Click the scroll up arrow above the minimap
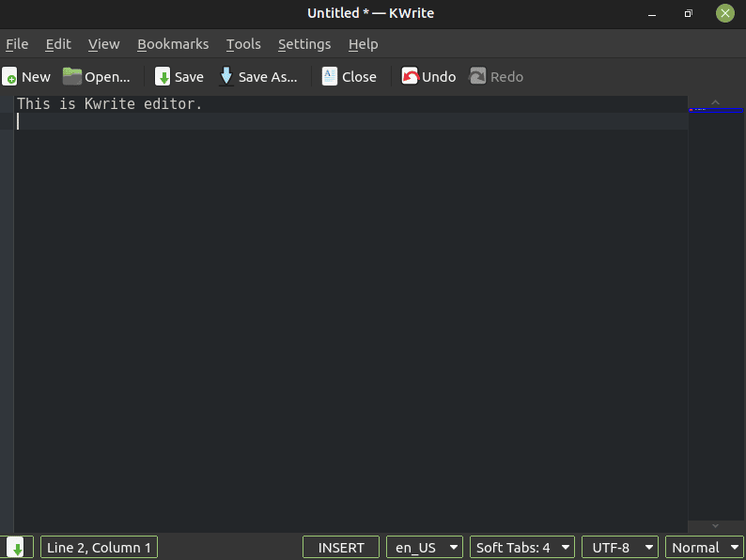This screenshot has height=560, width=746. pos(715,101)
